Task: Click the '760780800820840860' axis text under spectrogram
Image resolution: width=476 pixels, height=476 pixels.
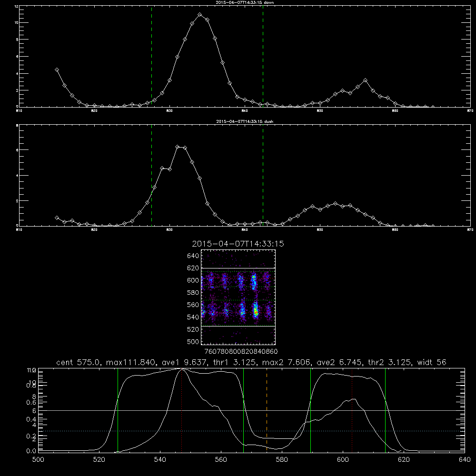Action: point(241,352)
